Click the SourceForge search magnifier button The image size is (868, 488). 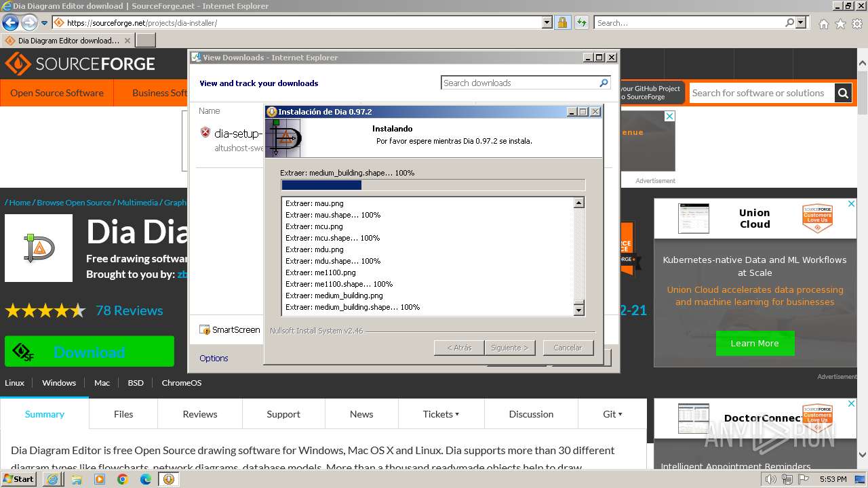coord(843,93)
